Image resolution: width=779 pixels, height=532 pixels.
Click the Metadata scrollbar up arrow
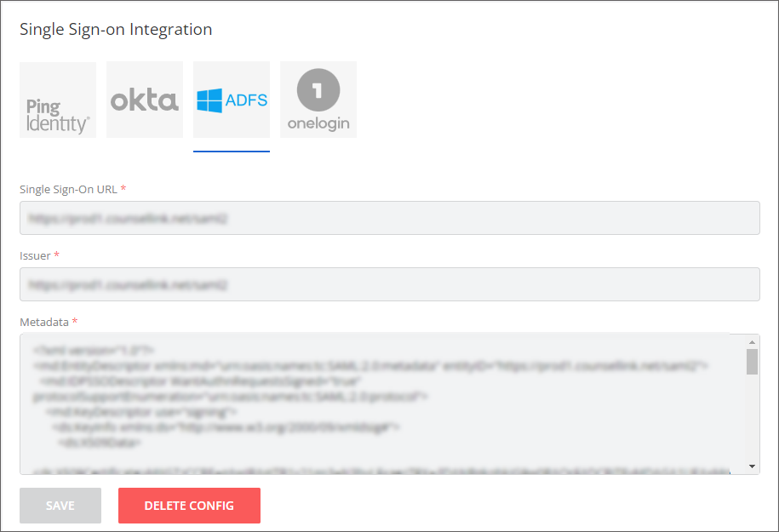tap(752, 341)
